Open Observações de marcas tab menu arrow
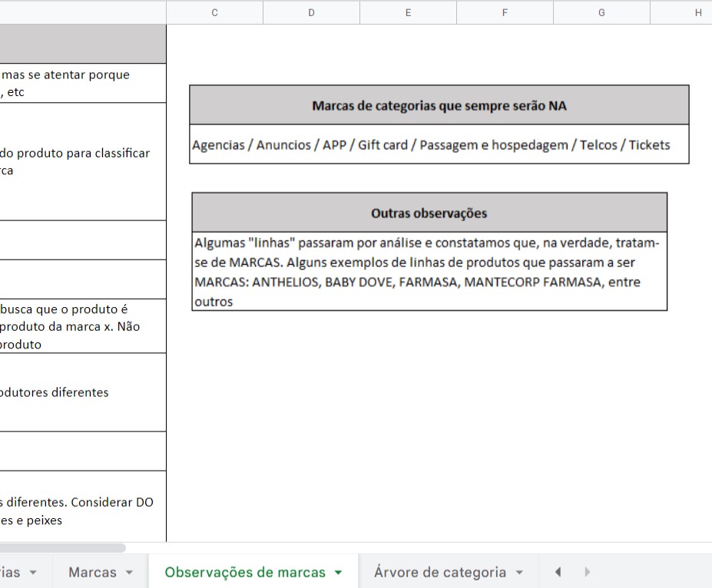 (338, 573)
